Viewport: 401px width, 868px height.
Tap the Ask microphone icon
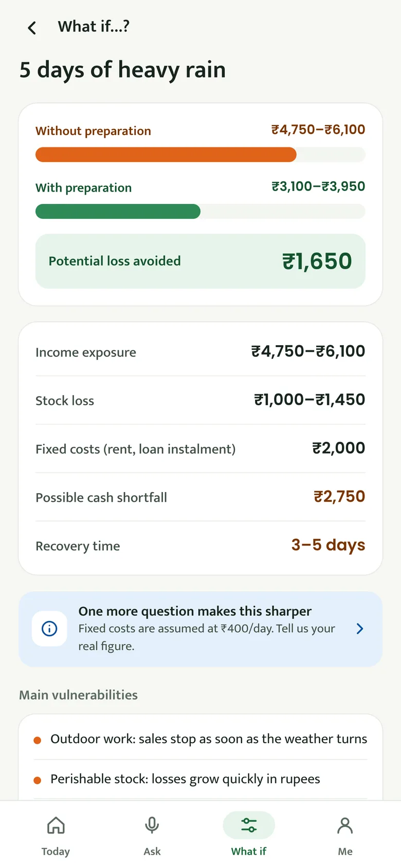(x=152, y=825)
